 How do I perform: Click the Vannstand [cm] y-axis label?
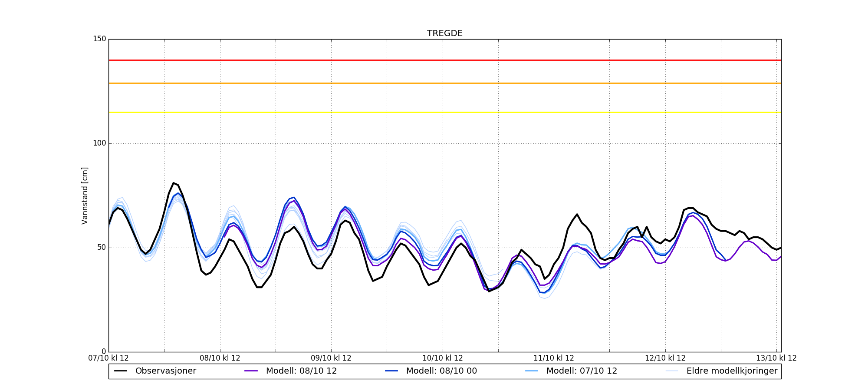[x=85, y=195]
